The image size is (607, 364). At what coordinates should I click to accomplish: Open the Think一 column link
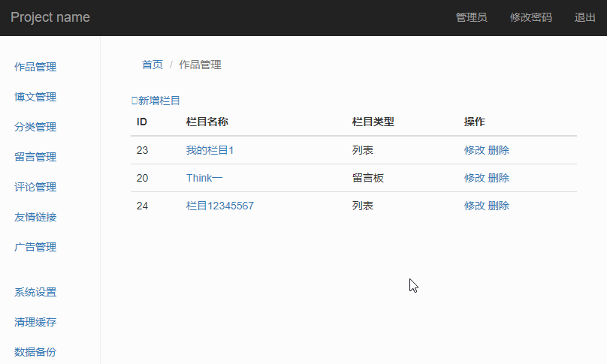204,178
